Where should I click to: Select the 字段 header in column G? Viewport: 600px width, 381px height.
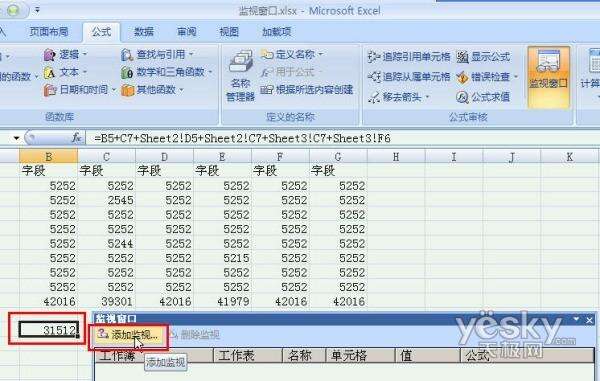coord(338,171)
